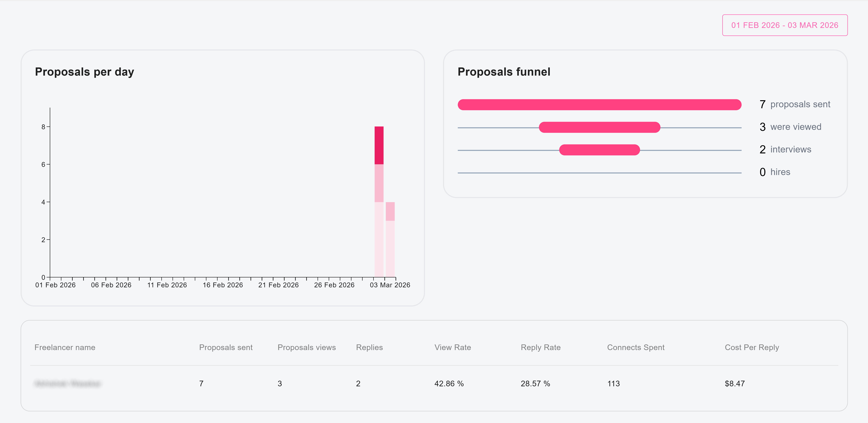The height and width of the screenshot is (423, 868).
Task: Sort the table by 'Proposals sent' column
Action: point(226,347)
